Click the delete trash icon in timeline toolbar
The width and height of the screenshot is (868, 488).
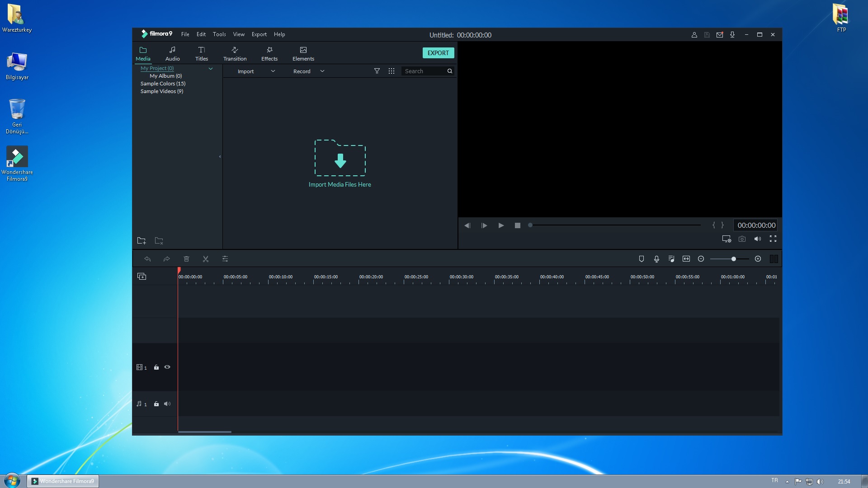click(186, 259)
